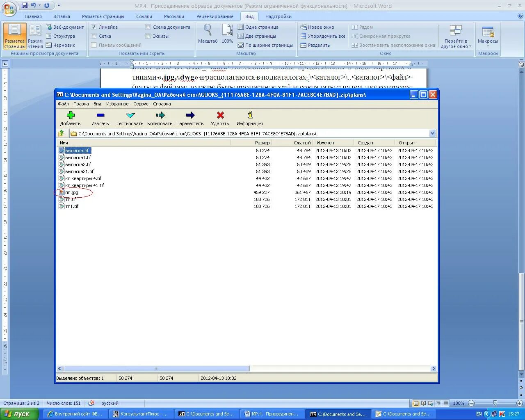Image resolution: width=525 pixels, height=420 pixels.
Task: Click русский language in Word status bar
Action: pos(110,403)
